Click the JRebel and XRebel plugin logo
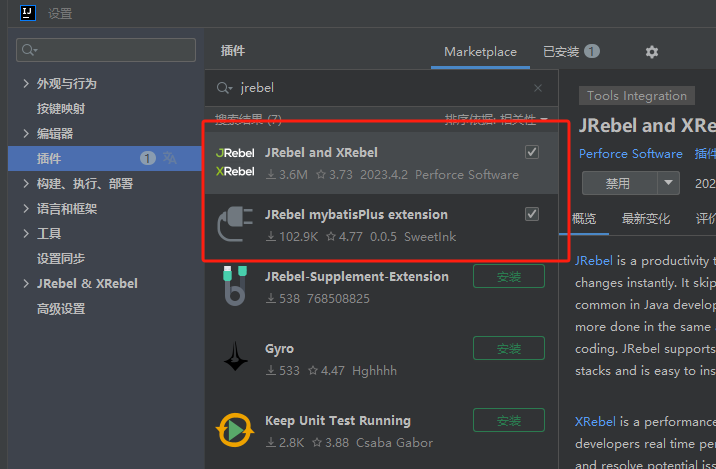Image resolution: width=716 pixels, height=469 pixels. (235, 162)
